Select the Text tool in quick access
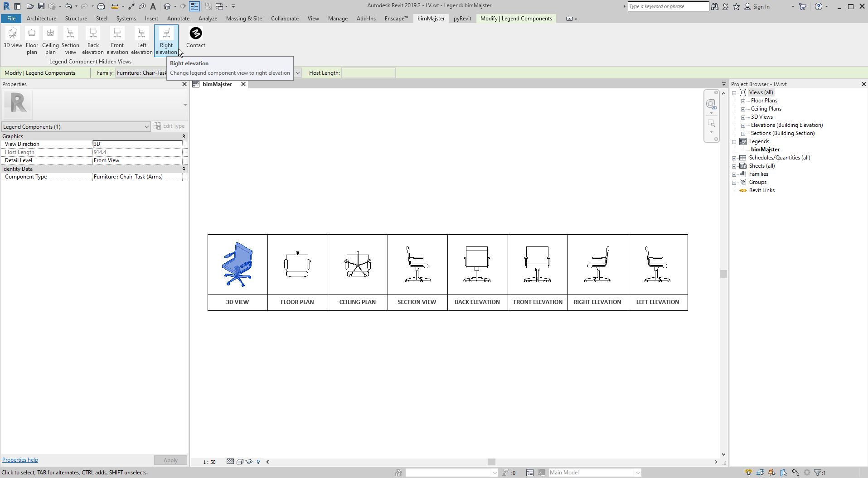This screenshot has width=868, height=478. point(153,6)
